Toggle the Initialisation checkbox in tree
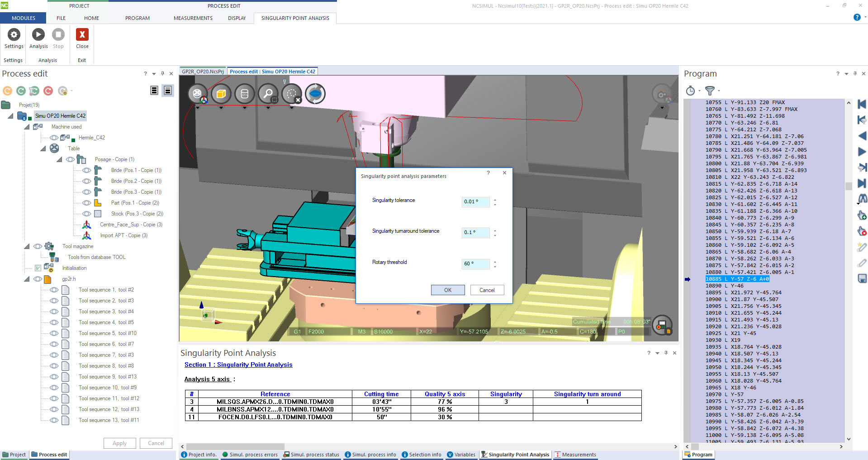 (38, 268)
